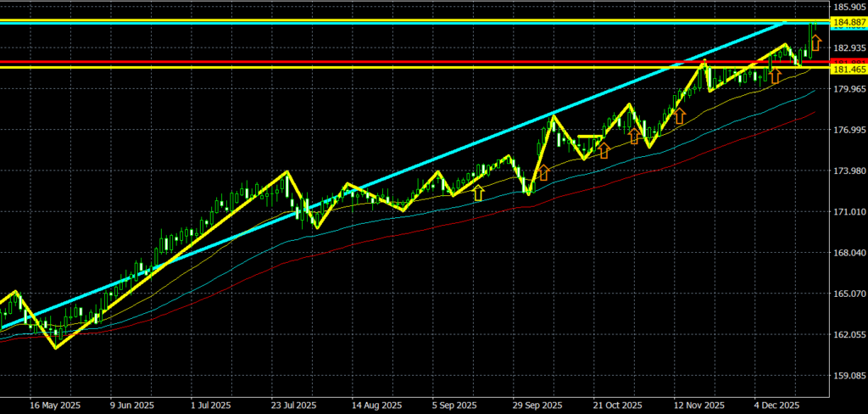Click the orange arrow above the 12 Nov 2025 date
Image resolution: width=868 pixels, height=414 pixels.
click(679, 116)
